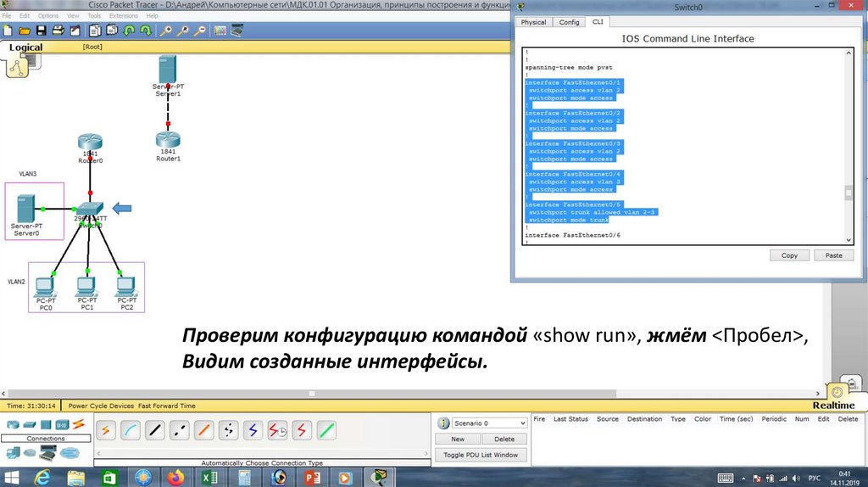Click Fast Forward Time
This screenshot has width=868, height=487.
[167, 406]
